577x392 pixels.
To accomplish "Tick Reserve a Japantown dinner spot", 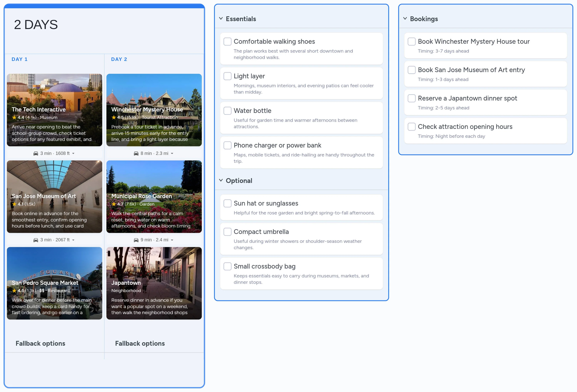I will point(411,98).
